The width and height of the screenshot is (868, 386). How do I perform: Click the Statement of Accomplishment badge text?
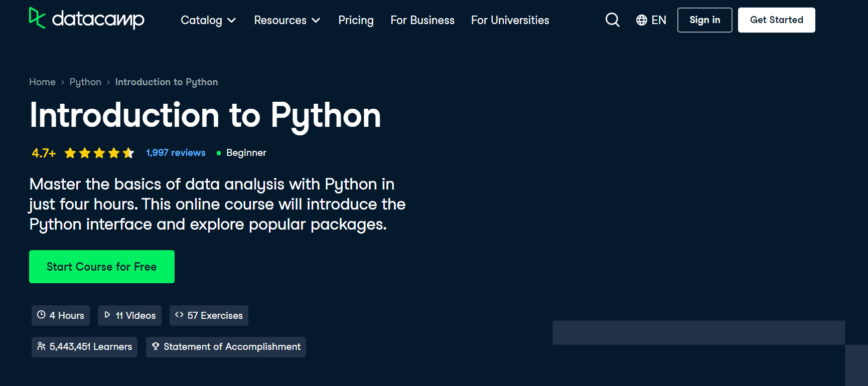point(232,347)
